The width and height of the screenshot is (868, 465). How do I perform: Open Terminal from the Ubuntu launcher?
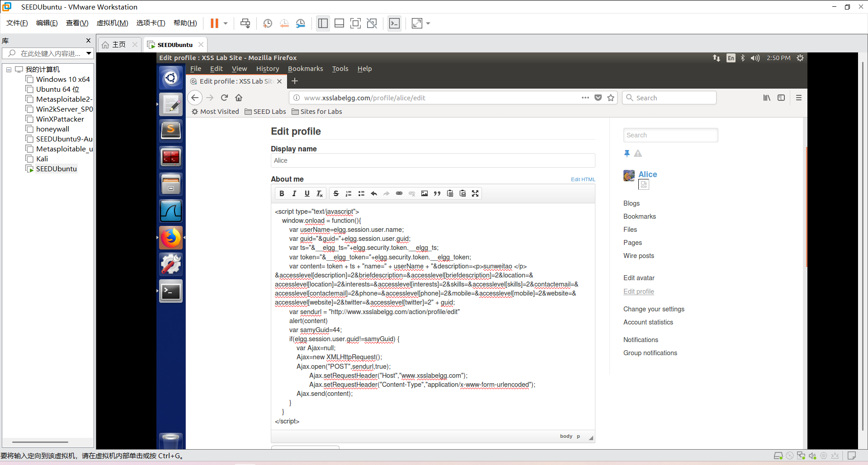pos(171,291)
